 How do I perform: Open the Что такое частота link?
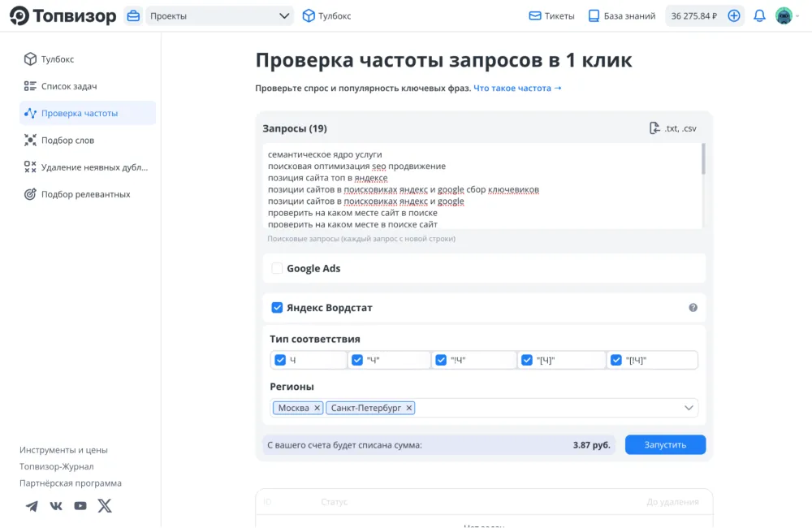point(517,88)
